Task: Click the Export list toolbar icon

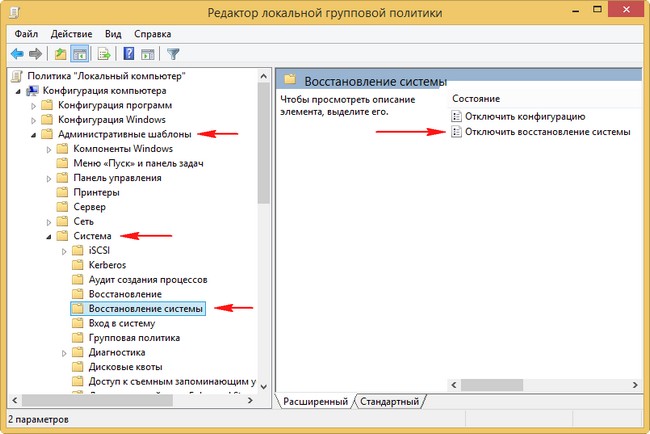Action: [103, 53]
